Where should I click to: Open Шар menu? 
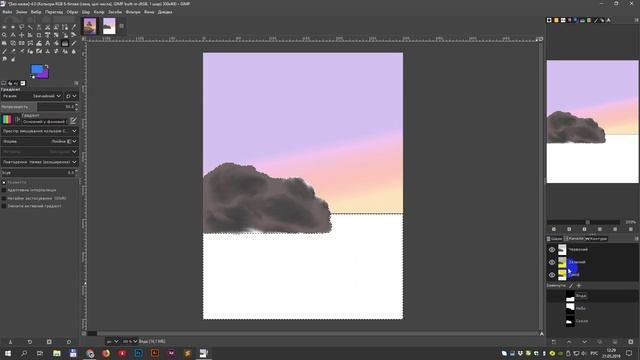86,12
